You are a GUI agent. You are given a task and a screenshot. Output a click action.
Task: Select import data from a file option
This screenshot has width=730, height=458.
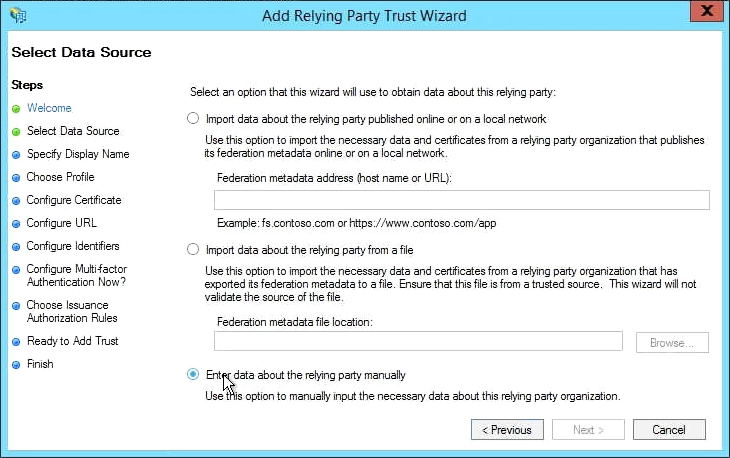pos(193,250)
